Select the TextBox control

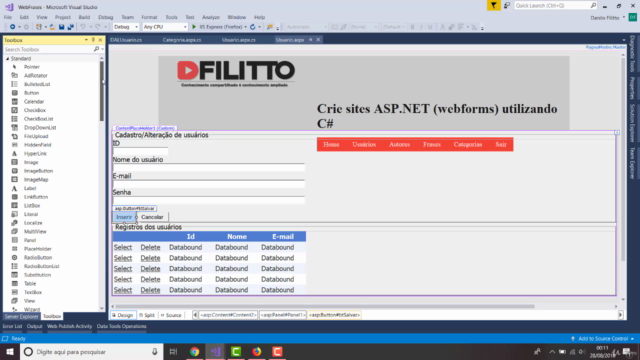click(33, 292)
